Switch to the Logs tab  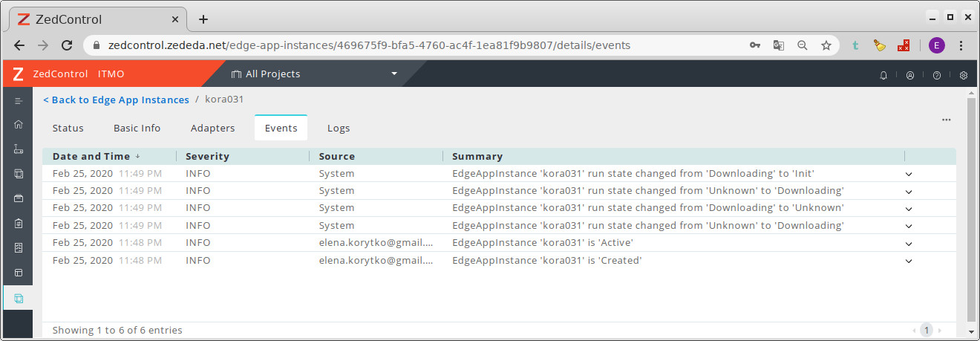[339, 128]
